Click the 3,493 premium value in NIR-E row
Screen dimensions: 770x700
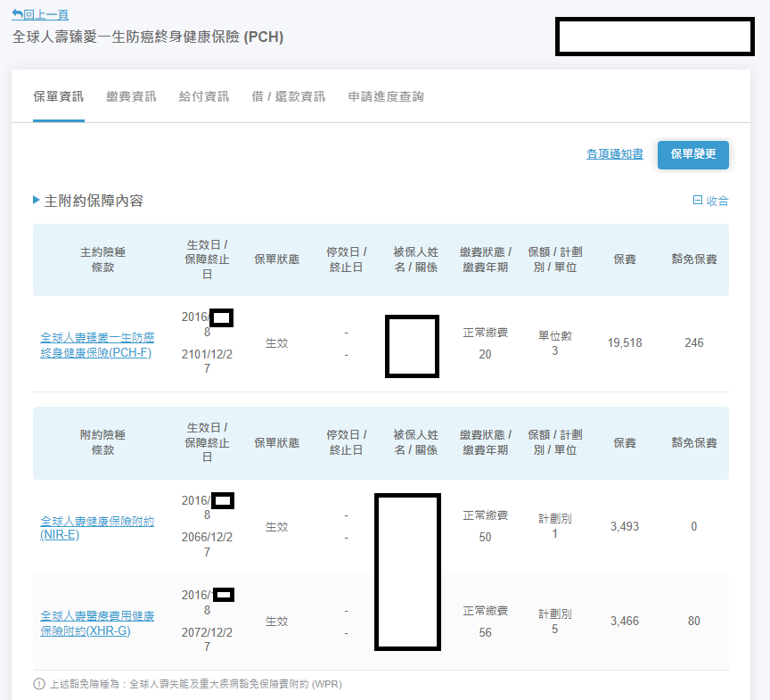coord(625,527)
